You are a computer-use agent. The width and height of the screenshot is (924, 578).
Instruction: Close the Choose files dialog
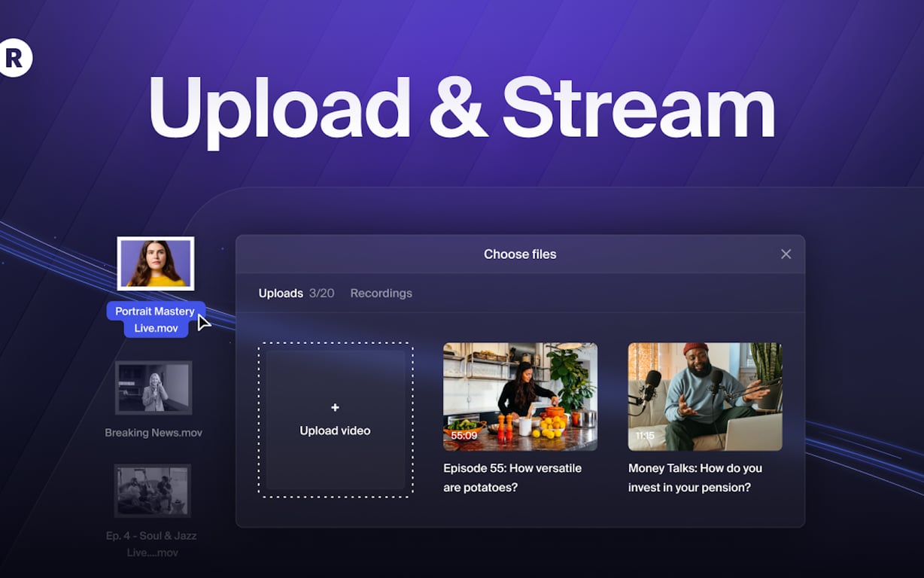pyautogui.click(x=786, y=254)
